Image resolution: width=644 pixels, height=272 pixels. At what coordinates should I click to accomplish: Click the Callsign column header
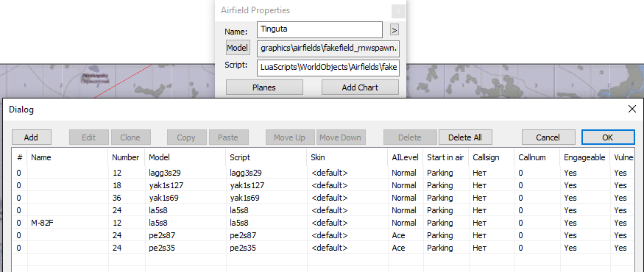(x=491, y=157)
